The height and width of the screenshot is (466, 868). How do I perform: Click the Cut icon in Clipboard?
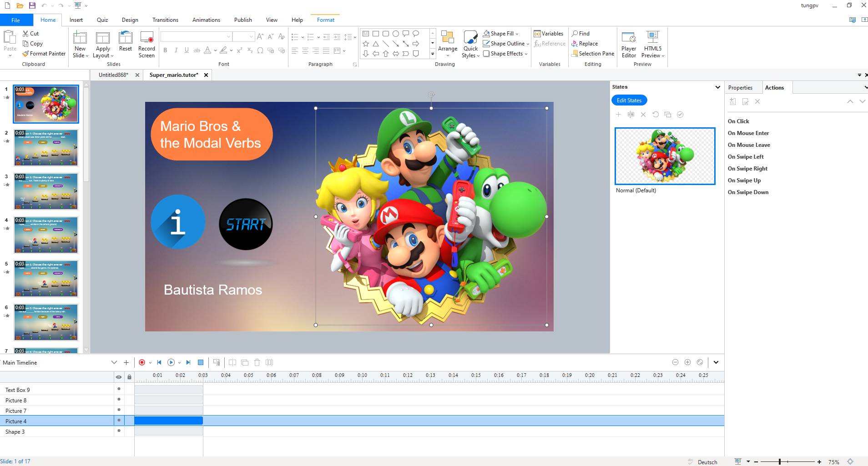click(x=30, y=34)
